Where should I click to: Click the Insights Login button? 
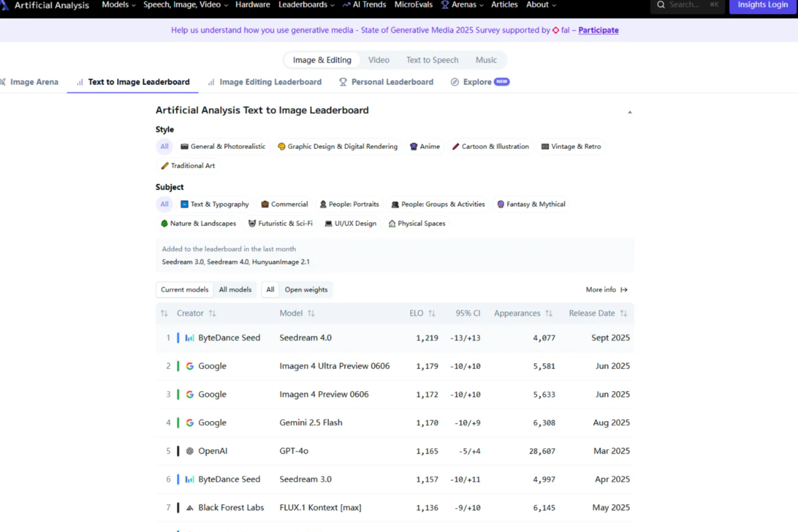click(763, 5)
